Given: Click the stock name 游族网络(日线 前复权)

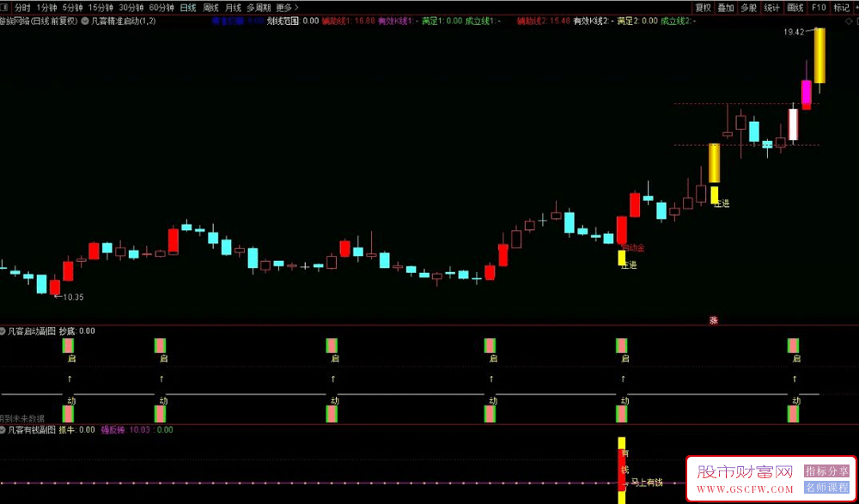Looking at the screenshot, I should tap(40, 21).
